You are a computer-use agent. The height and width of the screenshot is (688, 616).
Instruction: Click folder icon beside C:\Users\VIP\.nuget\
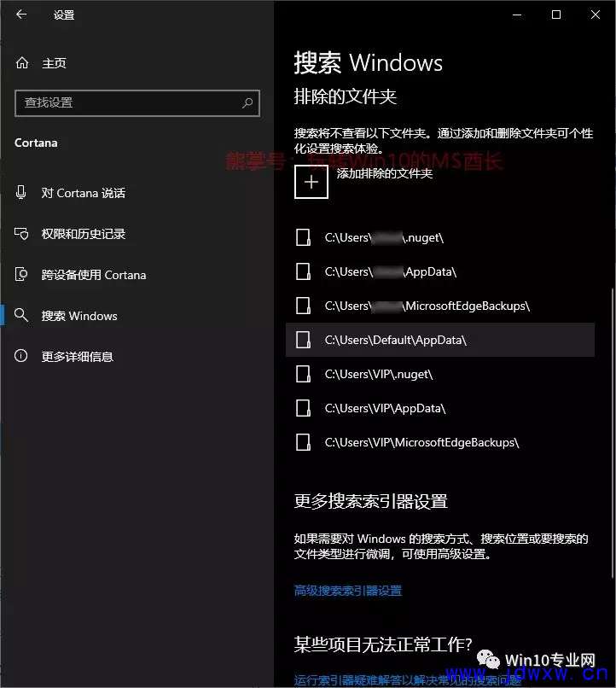click(303, 374)
